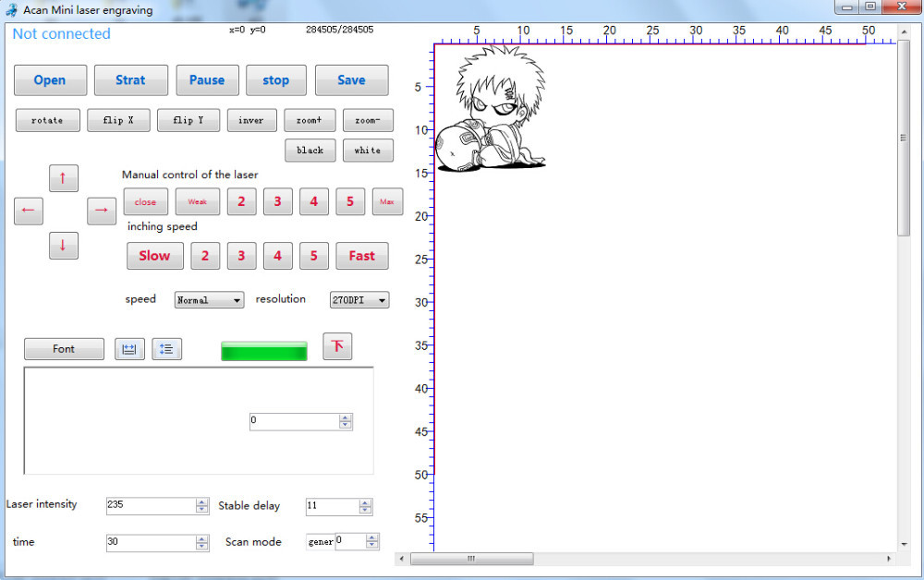The height and width of the screenshot is (580, 924).
Task: Set manual laser power level 4
Action: tap(314, 202)
